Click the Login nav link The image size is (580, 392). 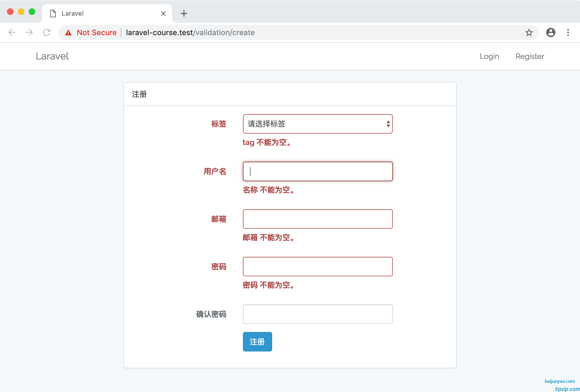coord(489,56)
